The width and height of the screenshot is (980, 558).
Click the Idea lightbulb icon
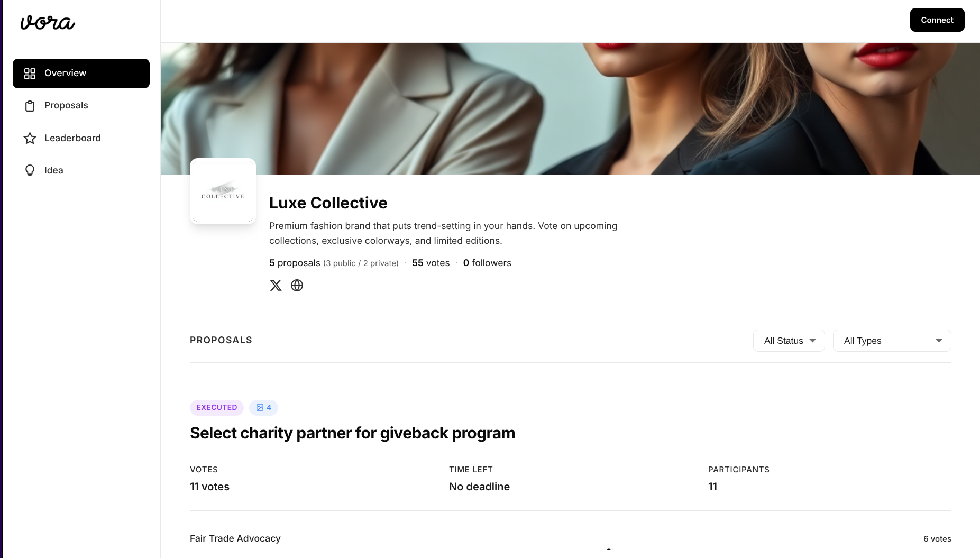point(30,170)
